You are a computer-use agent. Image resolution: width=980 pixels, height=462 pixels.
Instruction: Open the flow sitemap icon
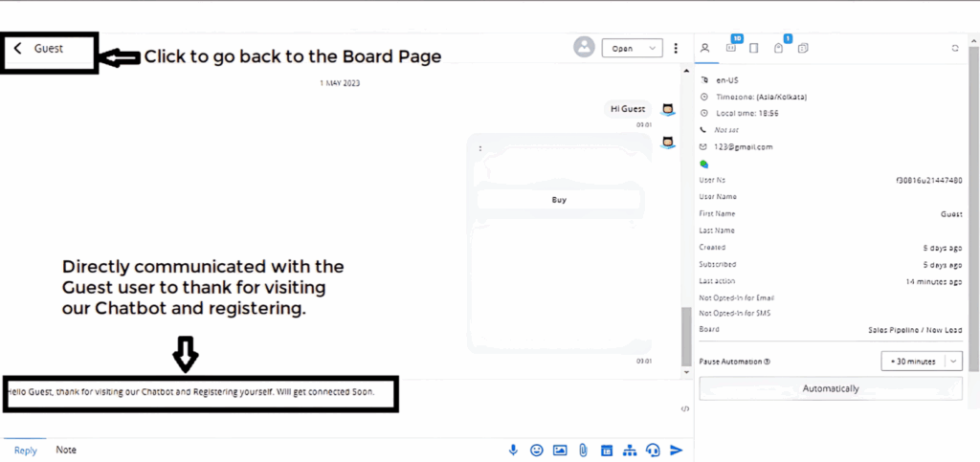(629, 450)
